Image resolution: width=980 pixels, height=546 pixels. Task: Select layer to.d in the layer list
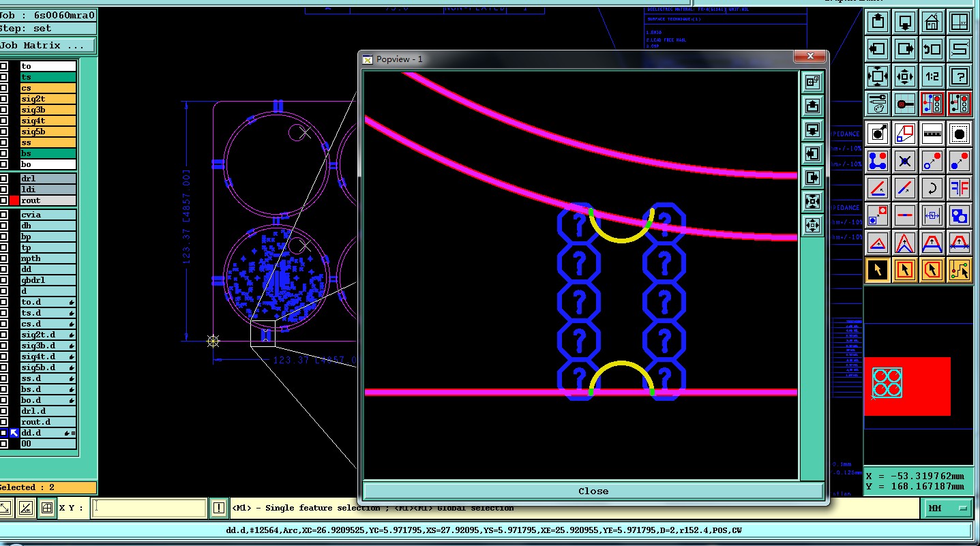click(x=48, y=302)
